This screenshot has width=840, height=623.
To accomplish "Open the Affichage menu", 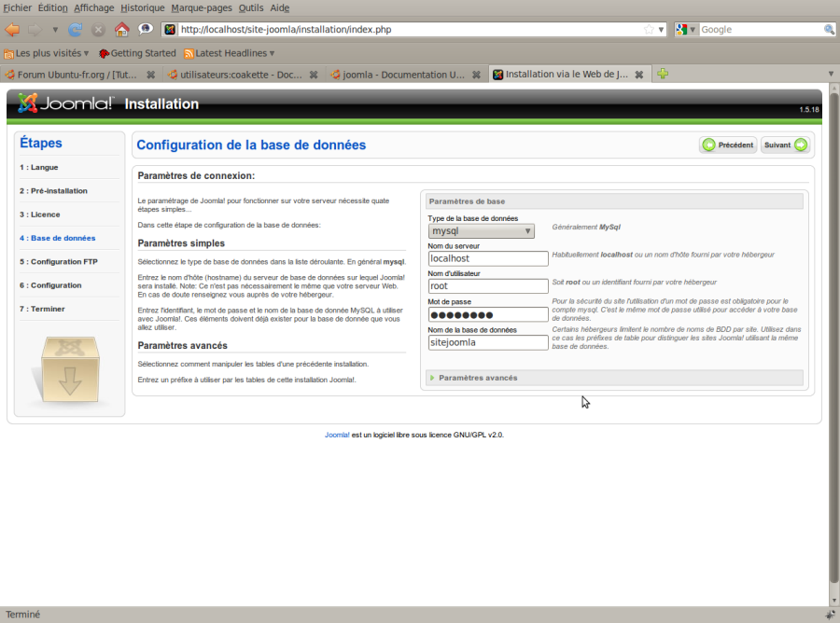I will 93,8.
